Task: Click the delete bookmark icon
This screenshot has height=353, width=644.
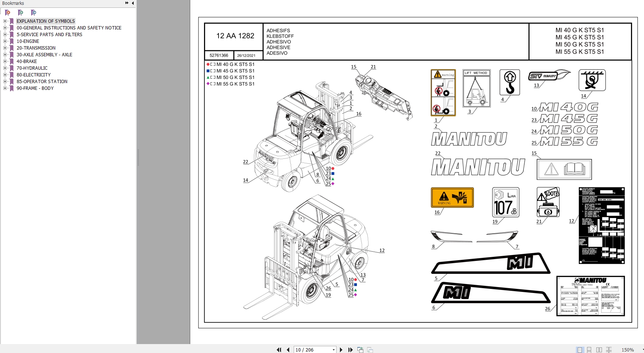Action: pos(7,13)
